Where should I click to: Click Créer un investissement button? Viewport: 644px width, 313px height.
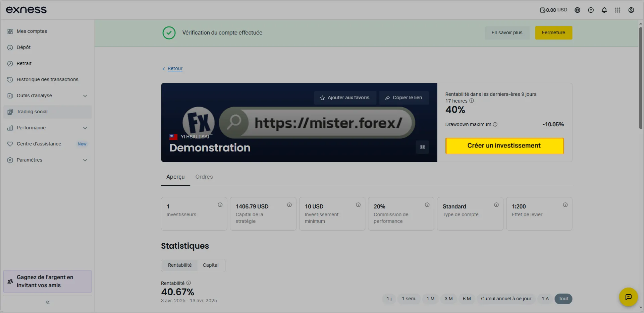pos(504,146)
